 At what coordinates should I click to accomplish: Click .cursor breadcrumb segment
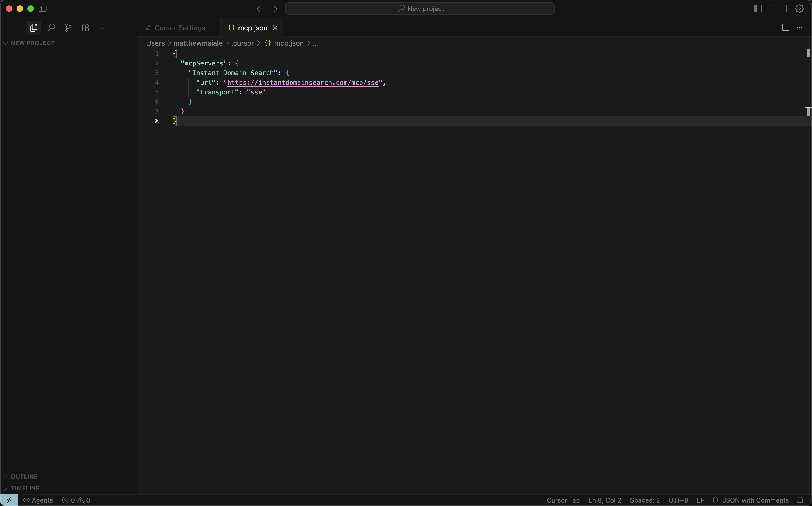pyautogui.click(x=242, y=43)
